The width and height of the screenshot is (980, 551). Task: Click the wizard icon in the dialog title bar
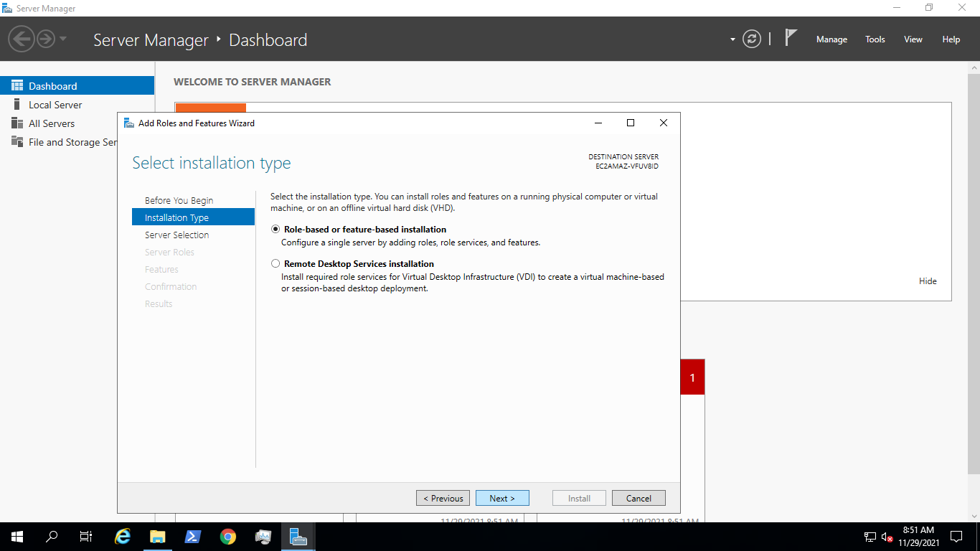128,123
